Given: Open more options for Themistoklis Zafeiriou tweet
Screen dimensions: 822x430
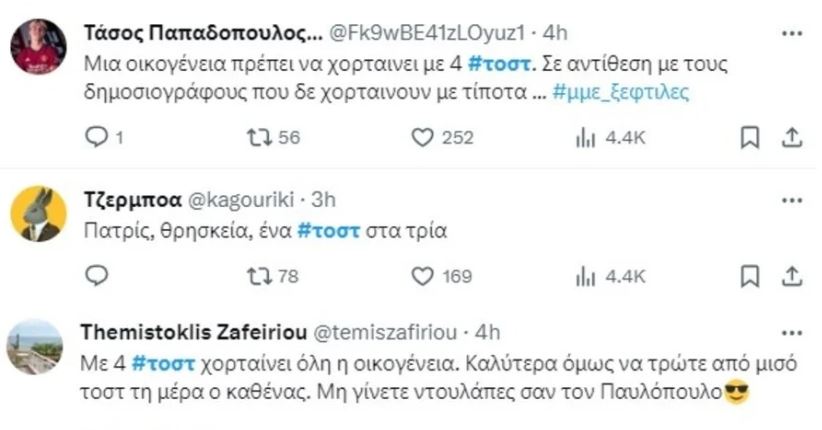Looking at the screenshot, I should [792, 333].
